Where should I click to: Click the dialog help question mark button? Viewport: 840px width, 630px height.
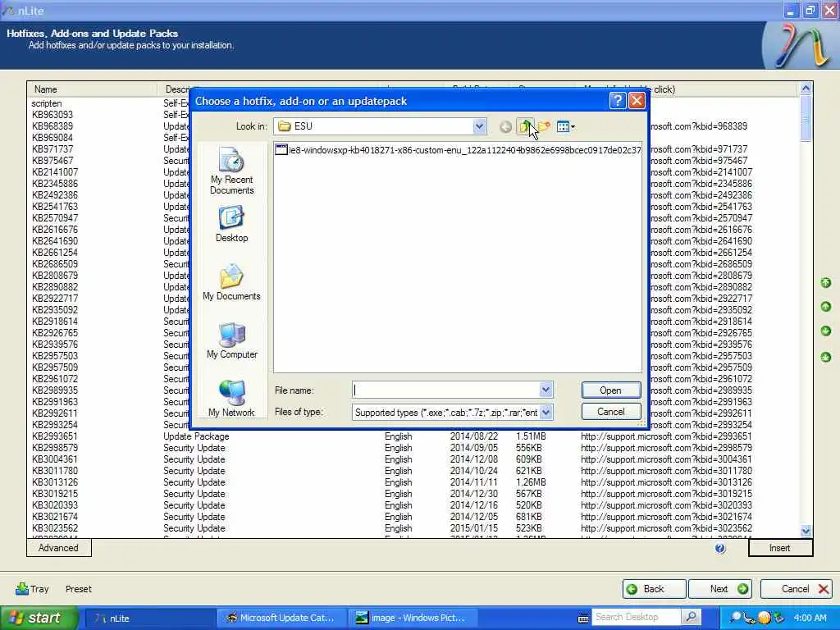(618, 101)
